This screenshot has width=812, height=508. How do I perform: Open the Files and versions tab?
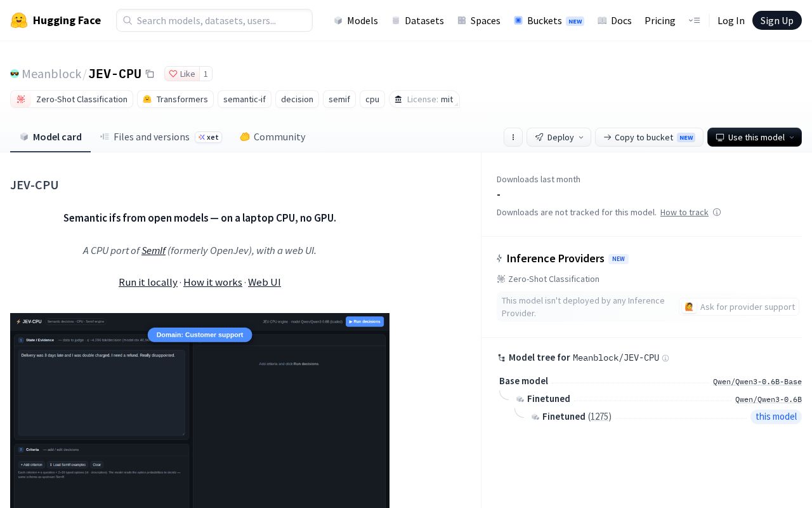coord(161,137)
